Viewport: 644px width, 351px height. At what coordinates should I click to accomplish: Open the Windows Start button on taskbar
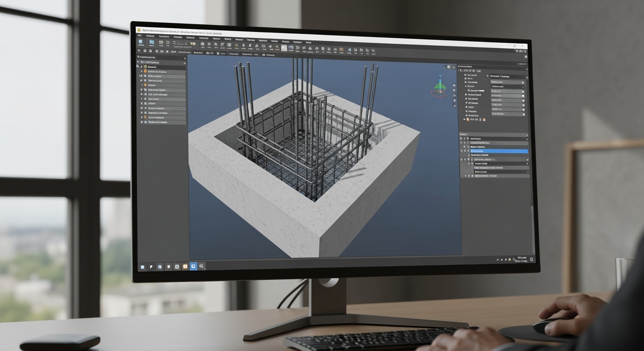coord(143,266)
